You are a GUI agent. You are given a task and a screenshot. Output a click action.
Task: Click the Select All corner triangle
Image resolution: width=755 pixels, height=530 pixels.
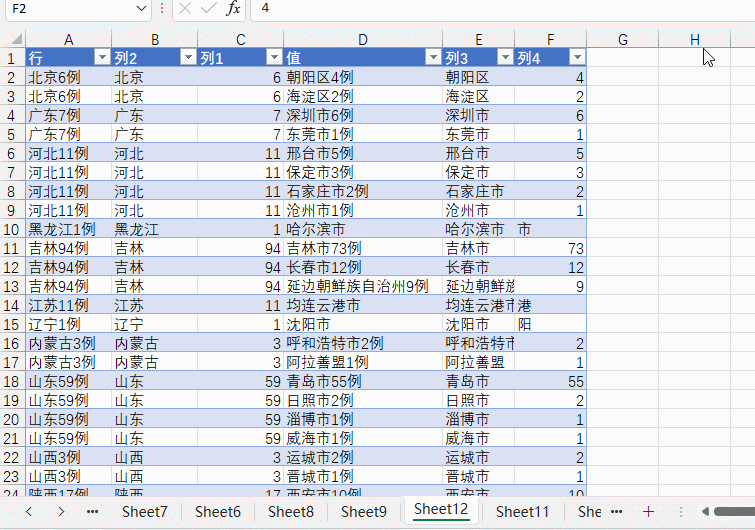(16, 39)
